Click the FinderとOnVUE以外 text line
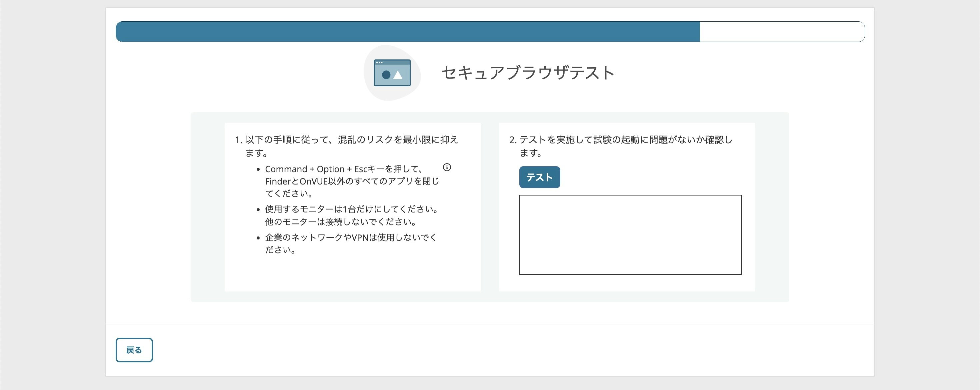This screenshot has width=980, height=390. [352, 181]
